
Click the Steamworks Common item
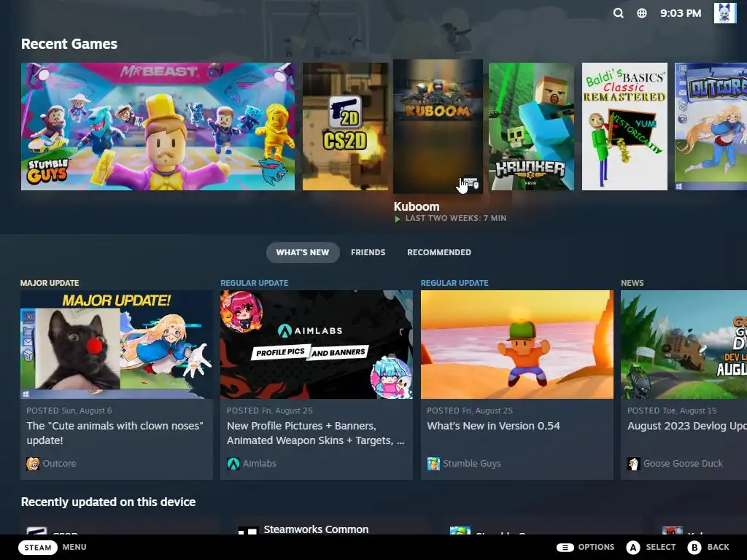pyautogui.click(x=316, y=529)
